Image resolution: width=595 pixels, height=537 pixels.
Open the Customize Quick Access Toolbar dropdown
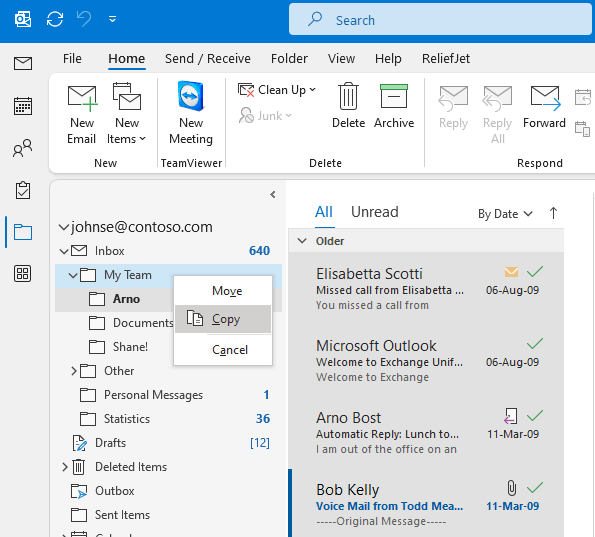112,19
